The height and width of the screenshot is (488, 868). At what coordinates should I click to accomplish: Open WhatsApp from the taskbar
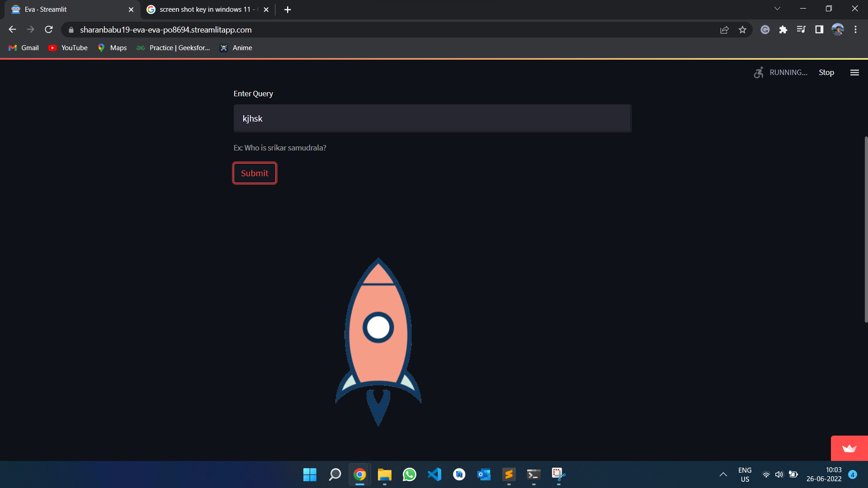pyautogui.click(x=409, y=474)
